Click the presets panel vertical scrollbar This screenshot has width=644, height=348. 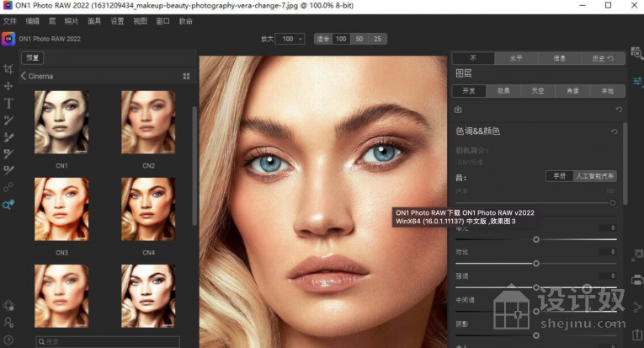click(x=194, y=166)
